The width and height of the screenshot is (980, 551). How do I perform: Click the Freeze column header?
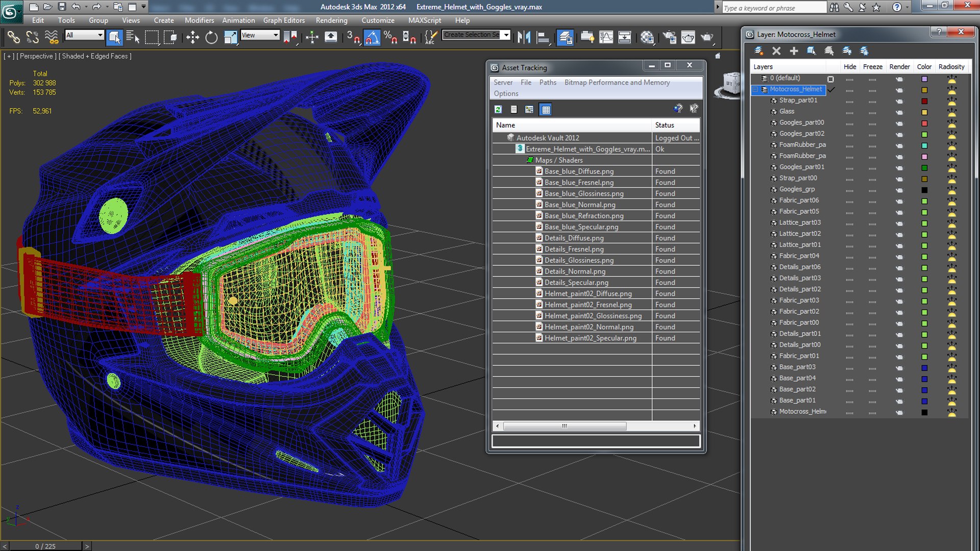pyautogui.click(x=872, y=67)
